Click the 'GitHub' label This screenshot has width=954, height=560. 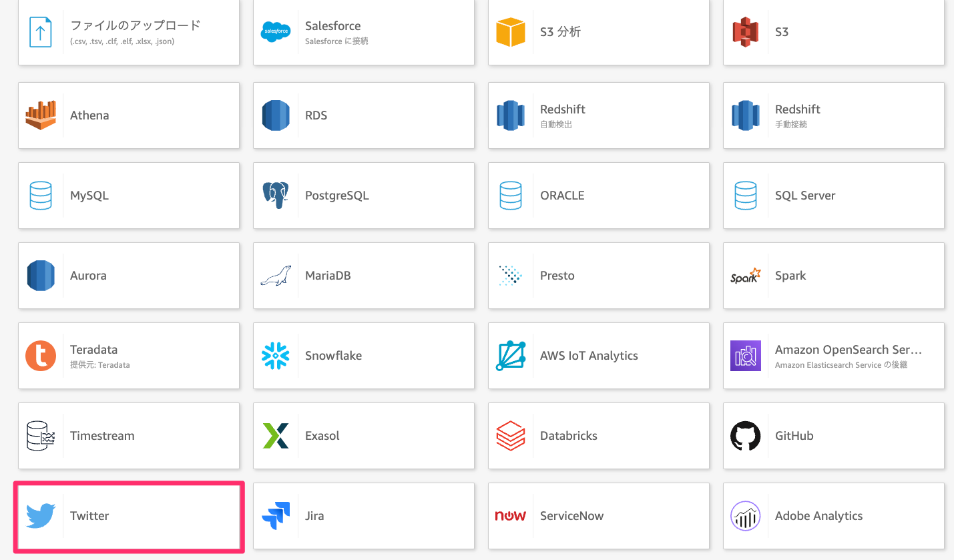pyautogui.click(x=794, y=436)
